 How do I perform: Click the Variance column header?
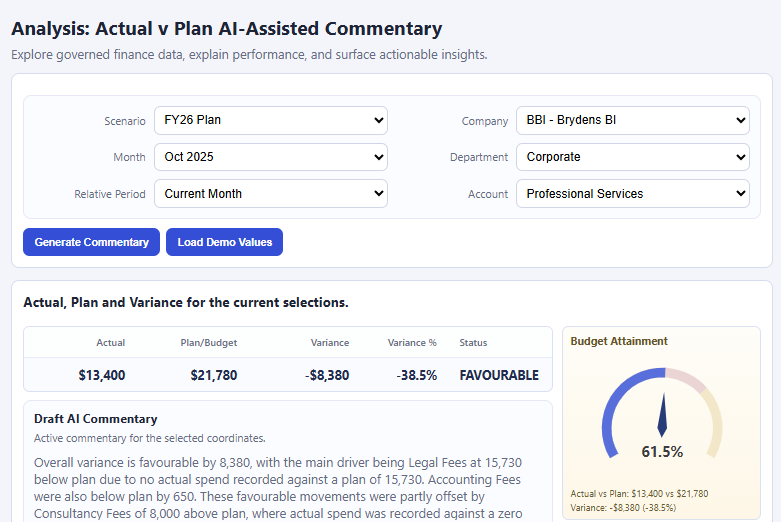click(x=330, y=343)
